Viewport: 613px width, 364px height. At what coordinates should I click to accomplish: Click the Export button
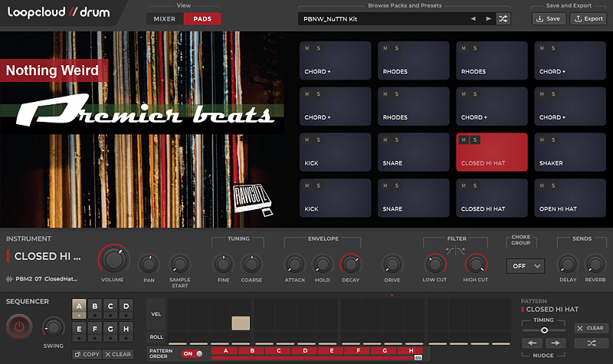click(588, 18)
